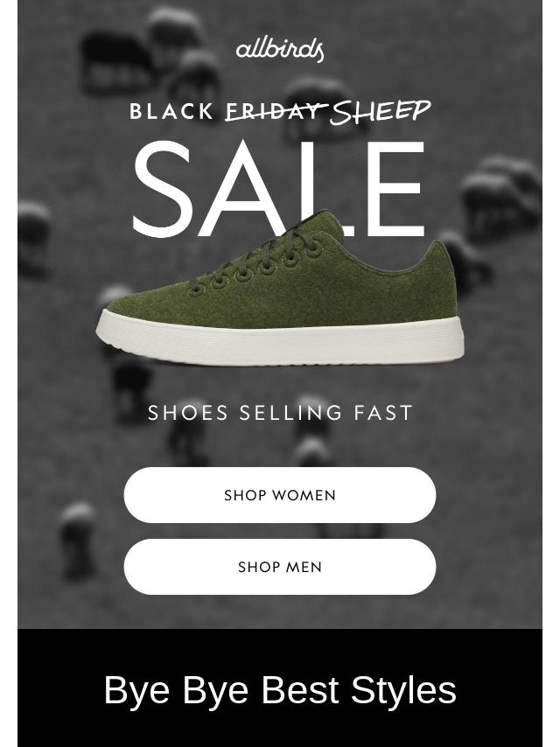Click the Shoes Selling Fast tagline

pyautogui.click(x=280, y=413)
